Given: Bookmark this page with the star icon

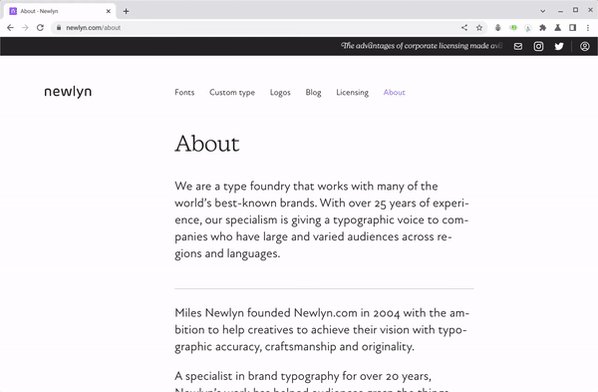Looking at the screenshot, I should coord(479,27).
